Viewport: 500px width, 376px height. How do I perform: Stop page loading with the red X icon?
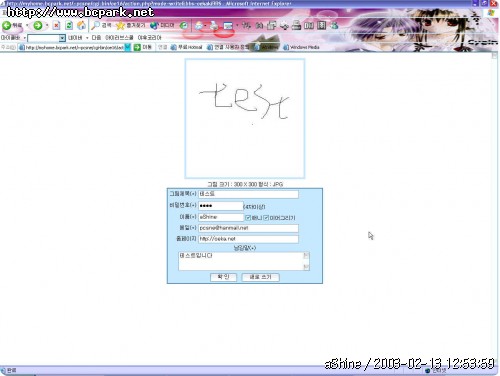click(x=57, y=25)
